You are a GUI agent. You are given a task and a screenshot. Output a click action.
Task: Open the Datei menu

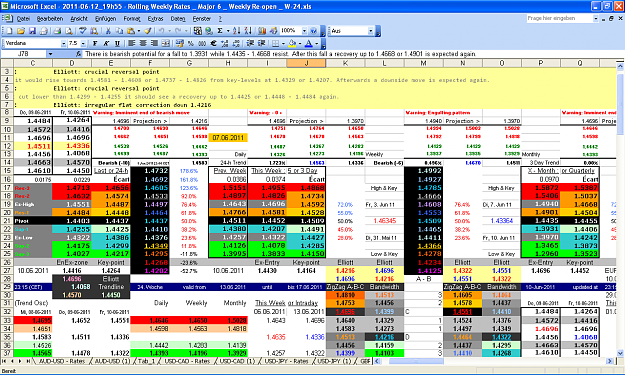tap(24, 19)
